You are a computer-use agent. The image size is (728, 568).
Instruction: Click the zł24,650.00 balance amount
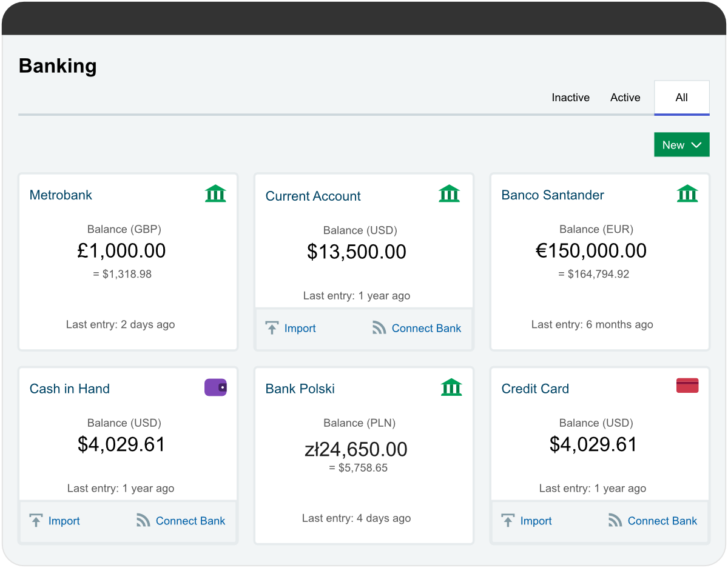coord(356,449)
